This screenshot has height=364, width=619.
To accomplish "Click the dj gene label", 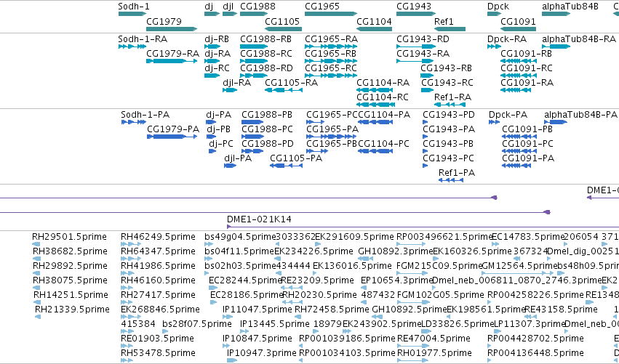I will coord(209,7).
